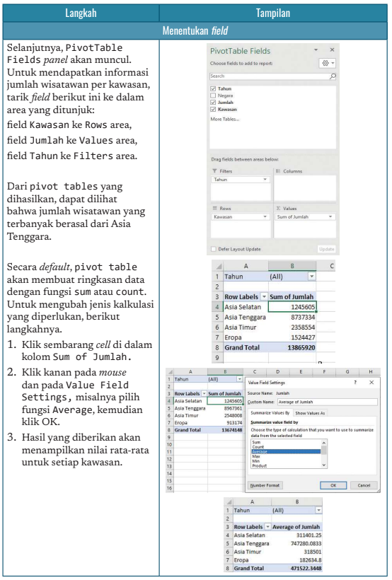Click the up arrow of the function list scrollbar
The width and height of the screenshot is (392, 580).
[x=324, y=442]
